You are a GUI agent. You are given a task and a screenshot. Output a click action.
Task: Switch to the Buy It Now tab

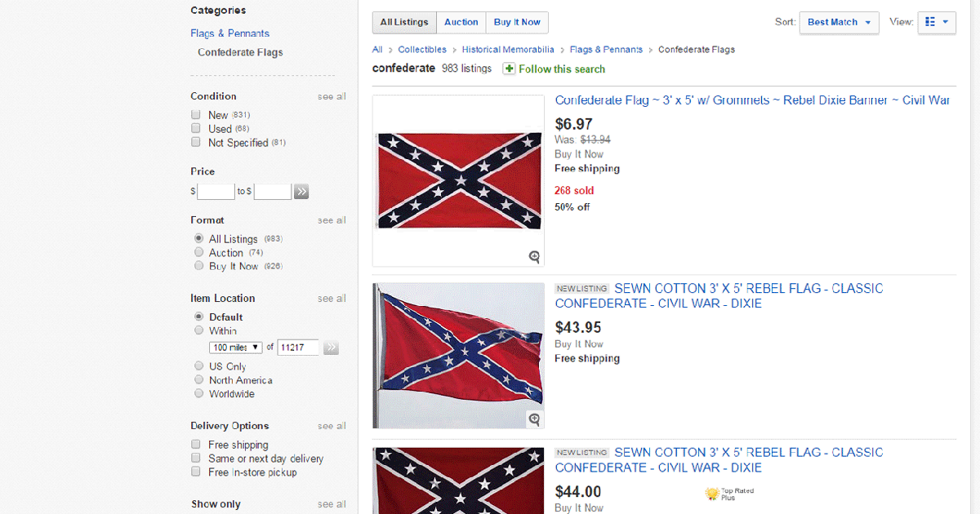point(517,22)
